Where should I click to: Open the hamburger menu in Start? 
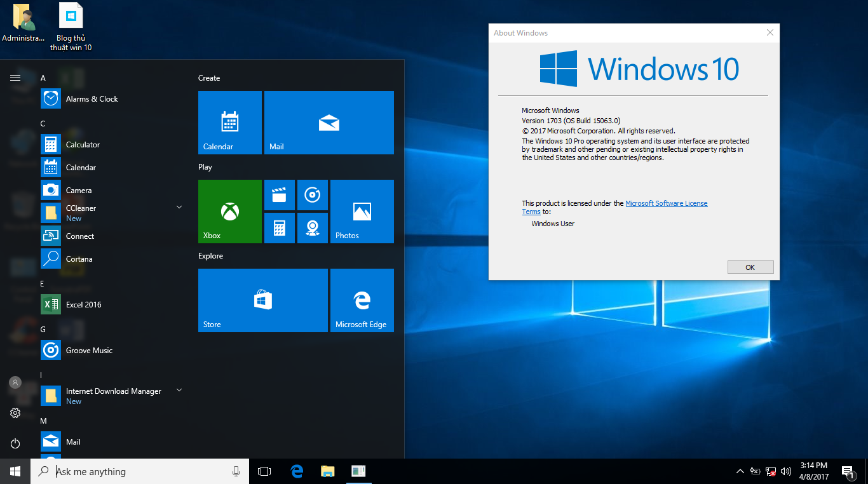[15, 77]
